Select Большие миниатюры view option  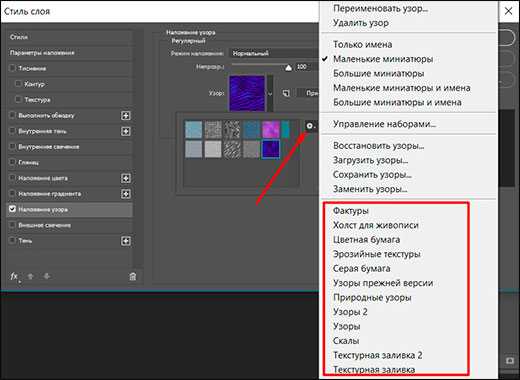[379, 73]
